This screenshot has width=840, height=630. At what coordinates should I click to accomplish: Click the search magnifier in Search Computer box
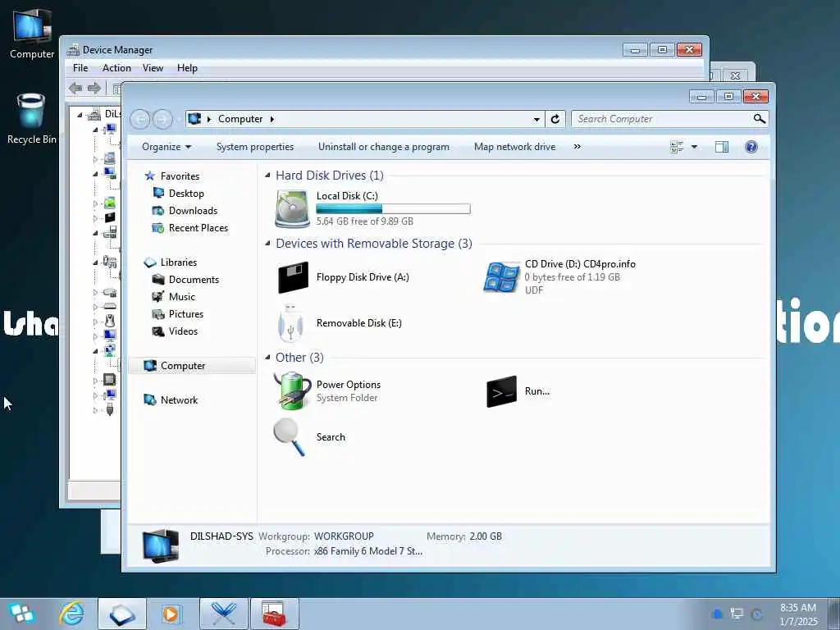[759, 119]
